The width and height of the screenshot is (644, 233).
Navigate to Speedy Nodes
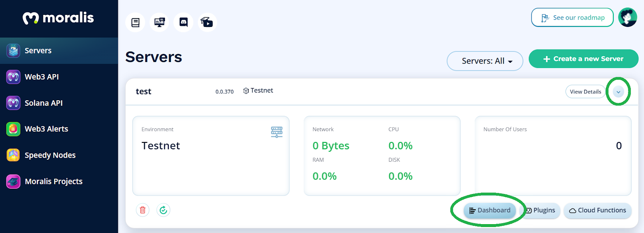[x=59, y=155]
